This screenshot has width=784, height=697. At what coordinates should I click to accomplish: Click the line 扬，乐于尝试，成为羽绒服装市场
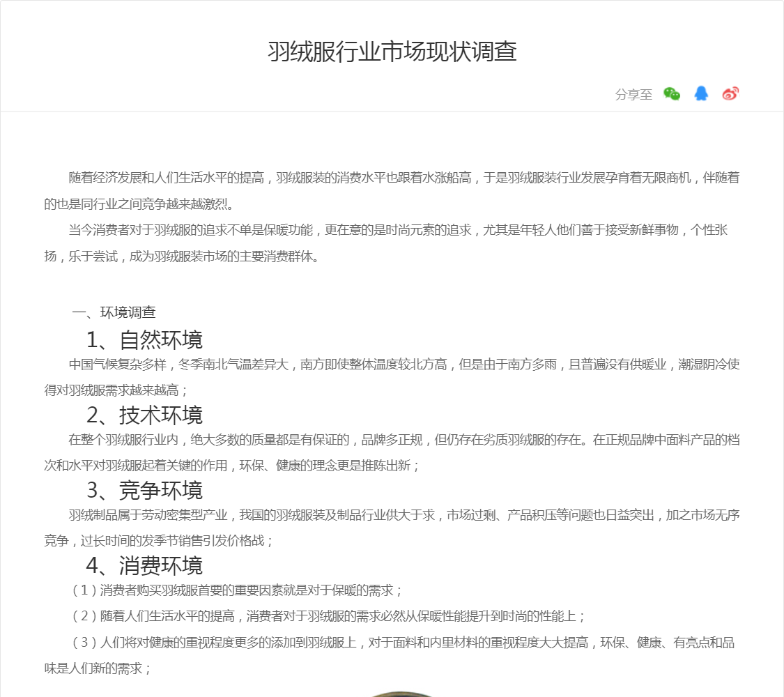point(181,256)
